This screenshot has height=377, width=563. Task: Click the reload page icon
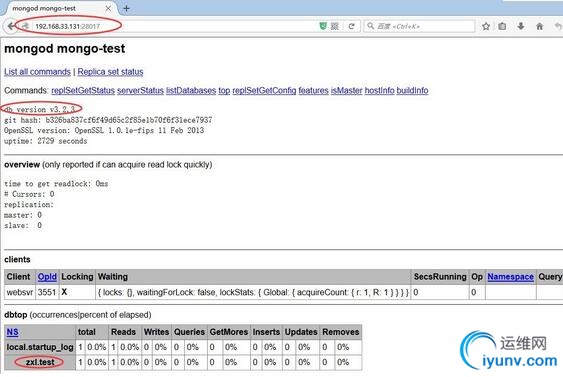[x=352, y=26]
